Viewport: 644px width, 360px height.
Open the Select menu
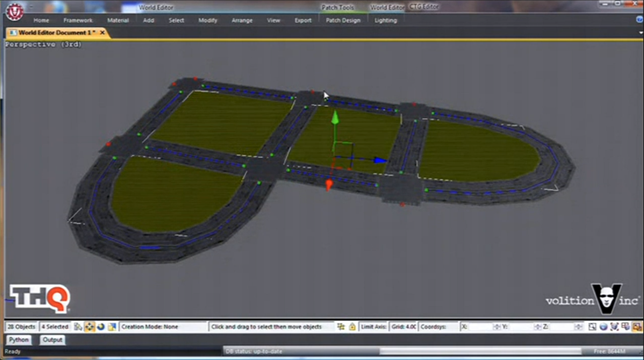[x=176, y=21]
